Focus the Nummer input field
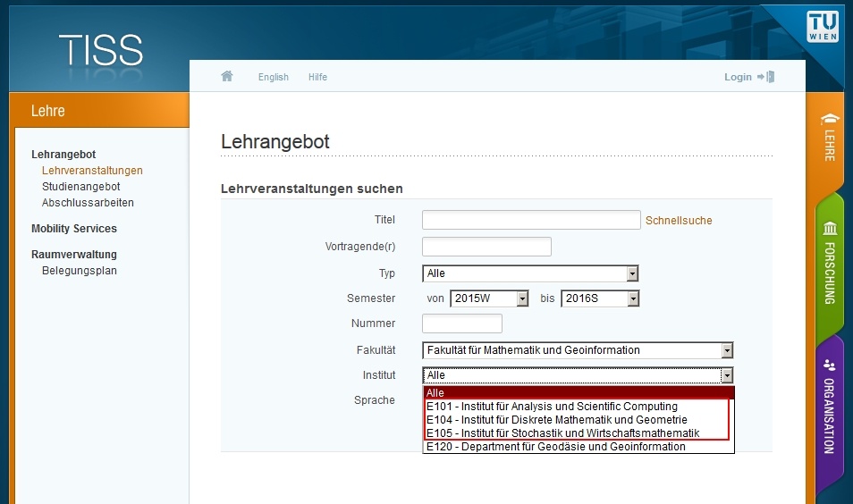The width and height of the screenshot is (853, 504). [462, 323]
